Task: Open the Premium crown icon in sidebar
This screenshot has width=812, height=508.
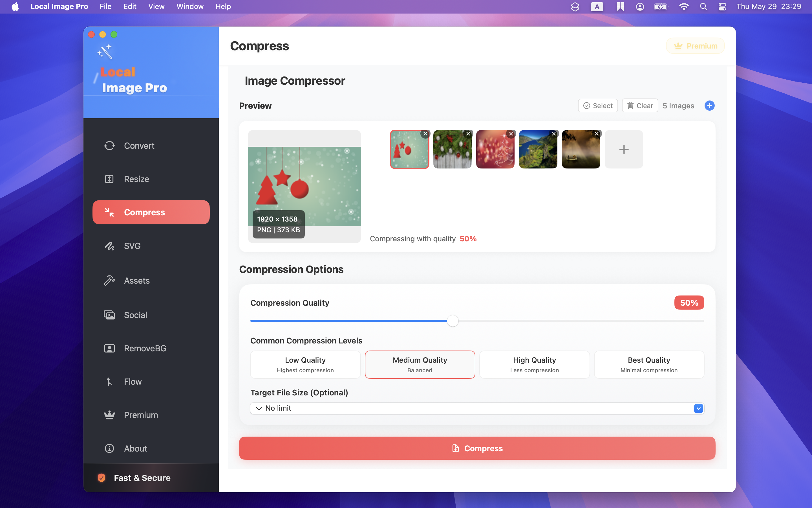Action: 109,415
